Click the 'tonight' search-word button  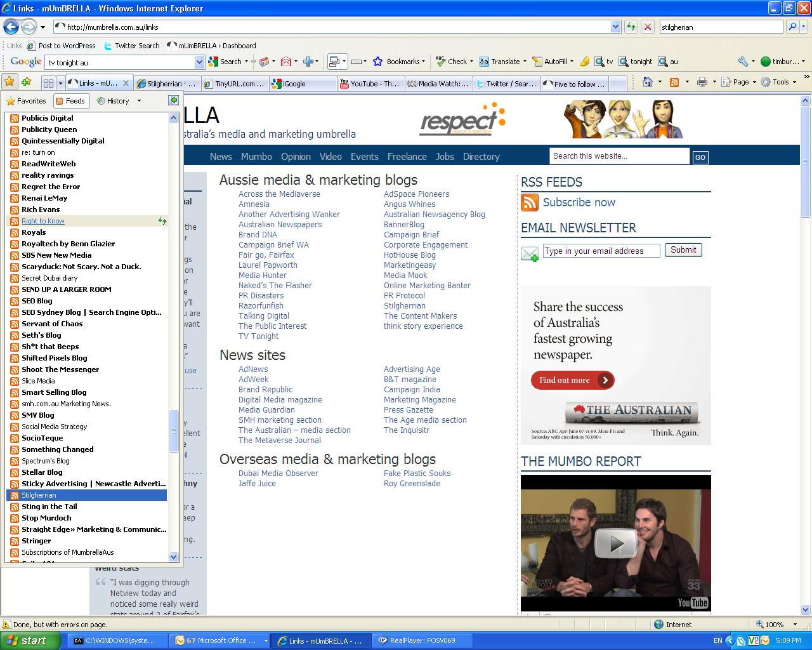click(x=636, y=62)
